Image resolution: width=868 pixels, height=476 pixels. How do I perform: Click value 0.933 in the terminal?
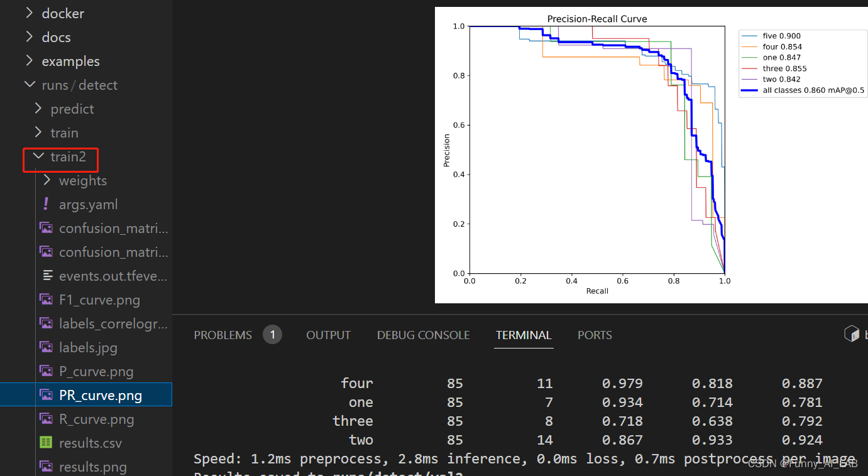point(712,440)
